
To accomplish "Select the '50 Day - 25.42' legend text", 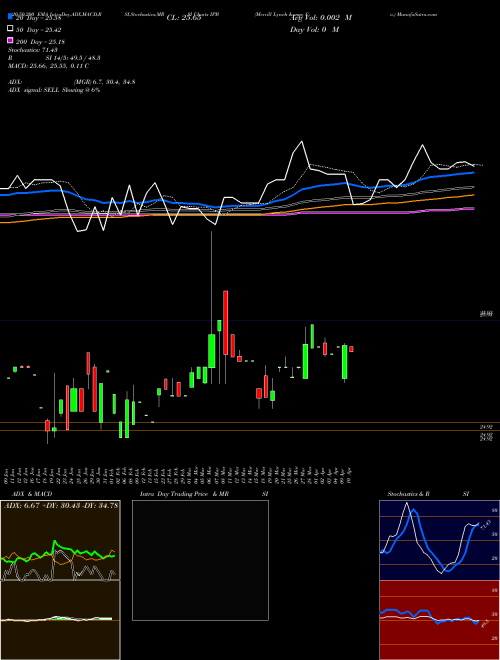I will 39,30.
